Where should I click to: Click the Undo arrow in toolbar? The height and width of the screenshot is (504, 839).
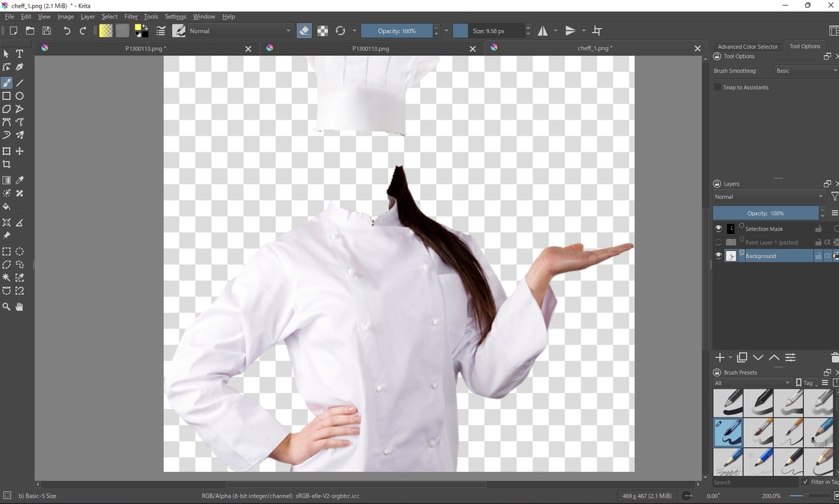click(x=66, y=31)
